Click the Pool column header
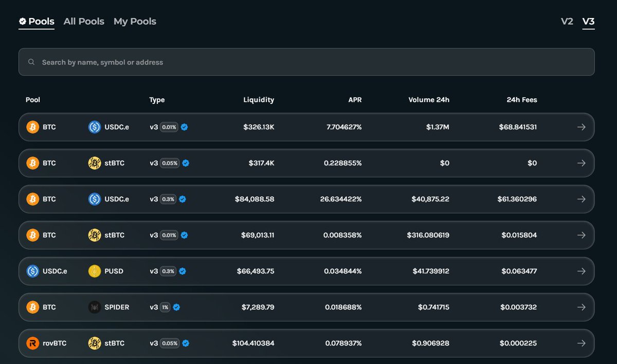The height and width of the screenshot is (364, 617). 33,100
